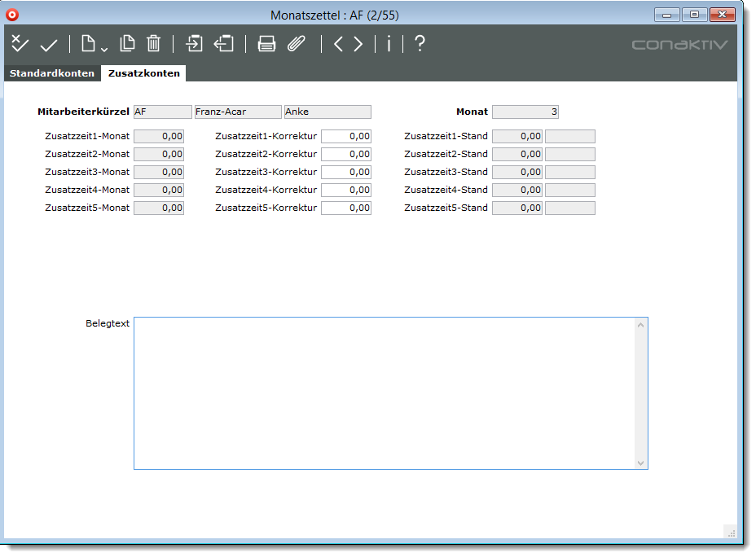
Task: Click the trash delete icon
Action: coord(153,44)
